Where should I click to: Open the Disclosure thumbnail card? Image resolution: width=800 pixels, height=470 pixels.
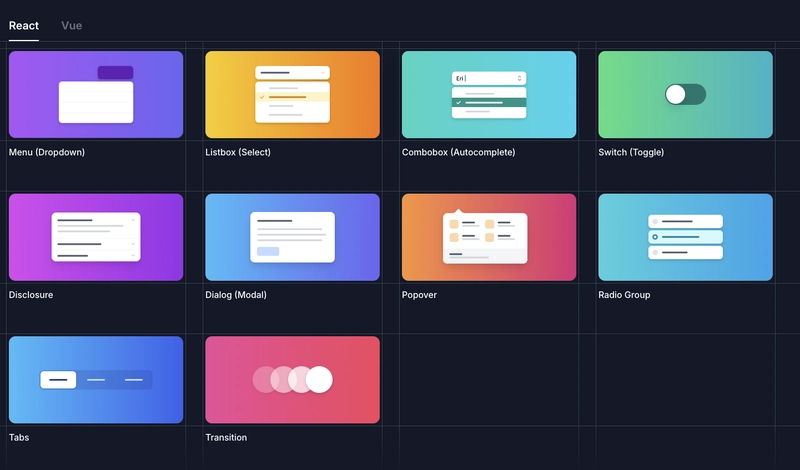96,237
